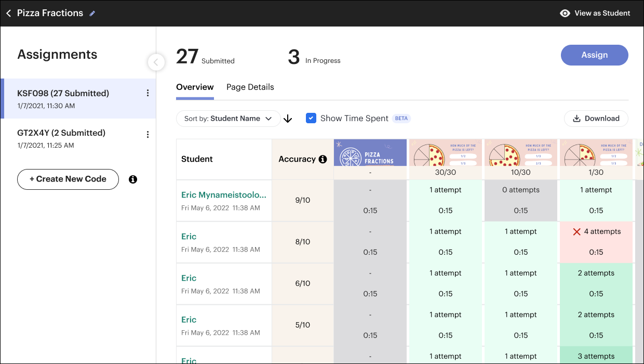The height and width of the screenshot is (364, 644).
Task: Click the 3 In Progress count
Action: tap(314, 57)
